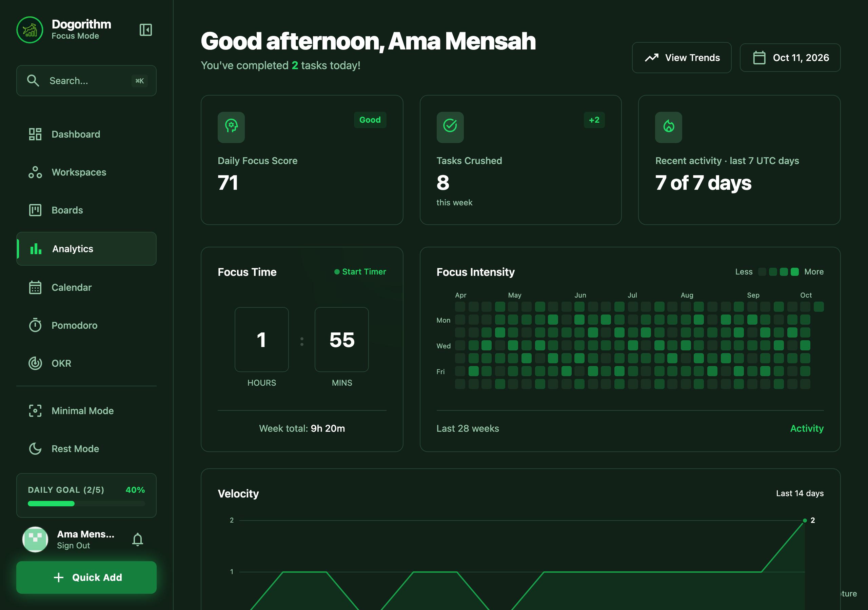This screenshot has width=868, height=610.
Task: Open notifications bell icon
Action: click(138, 539)
